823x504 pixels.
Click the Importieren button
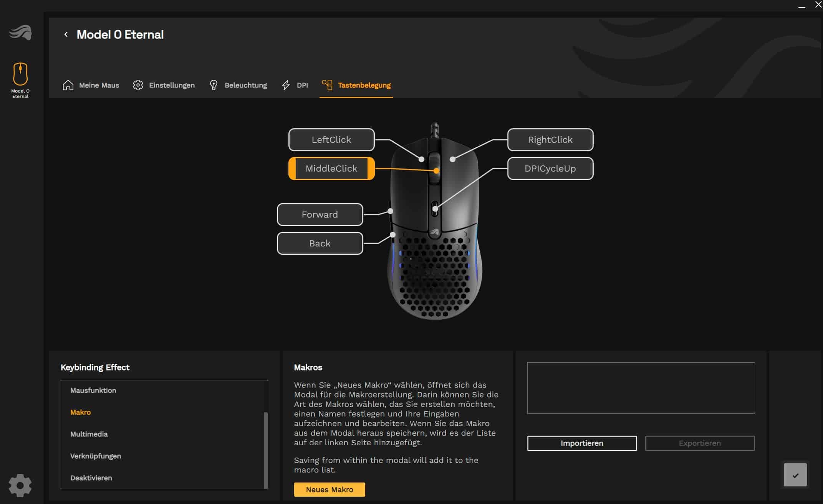pos(581,443)
